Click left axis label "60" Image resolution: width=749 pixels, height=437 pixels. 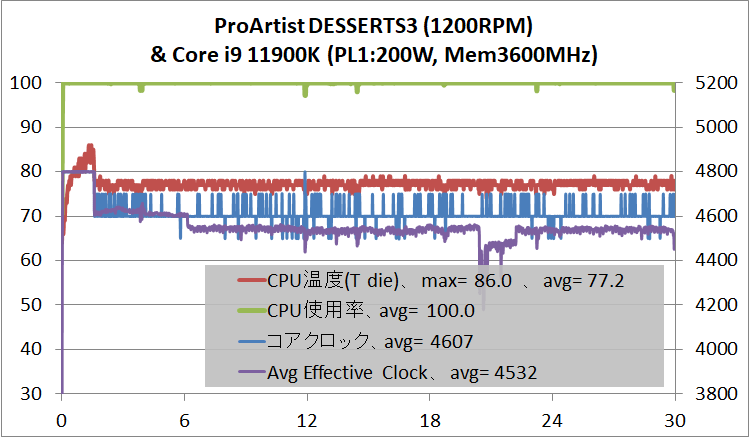tap(31, 260)
